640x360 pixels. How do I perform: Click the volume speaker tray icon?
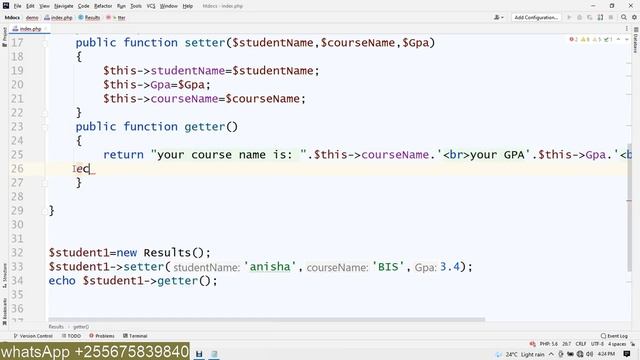590,354
